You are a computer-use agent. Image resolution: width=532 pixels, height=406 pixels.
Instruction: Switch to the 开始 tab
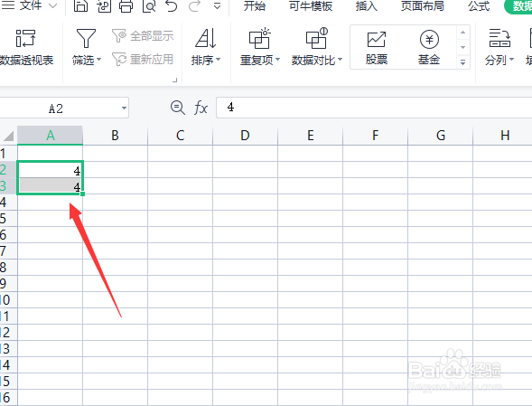click(x=255, y=5)
